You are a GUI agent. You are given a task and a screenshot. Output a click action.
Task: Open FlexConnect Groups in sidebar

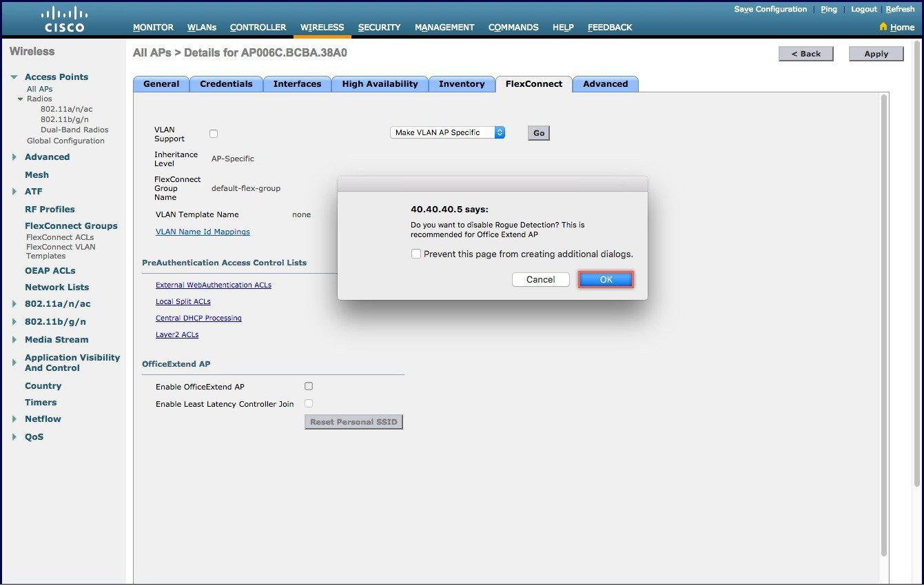pyautogui.click(x=71, y=225)
